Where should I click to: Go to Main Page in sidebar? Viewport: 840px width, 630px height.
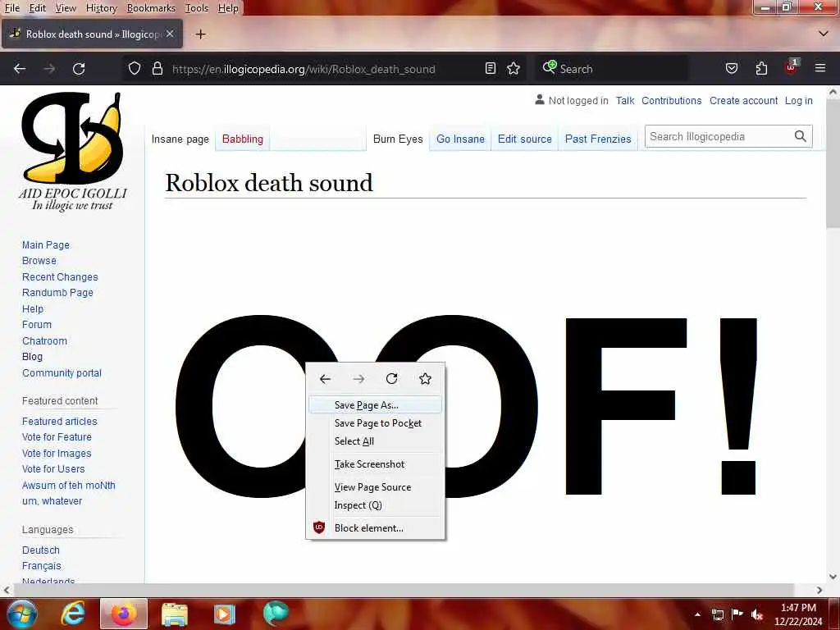(46, 244)
